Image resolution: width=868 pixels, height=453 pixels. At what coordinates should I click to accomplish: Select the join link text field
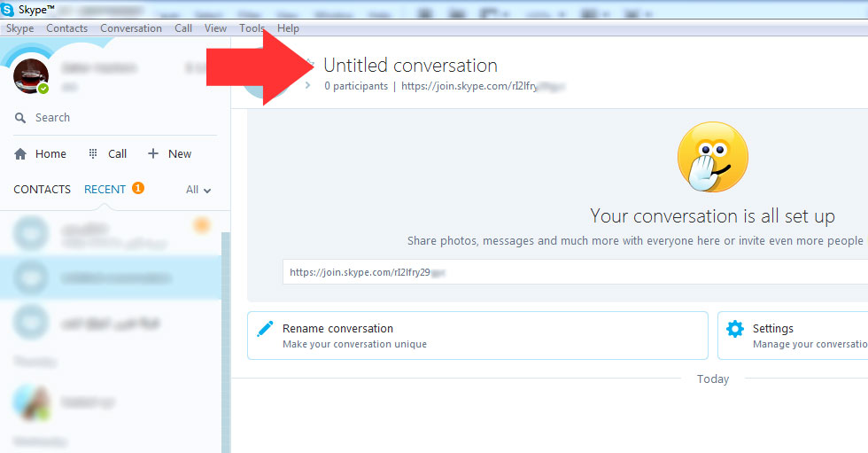[575, 272]
